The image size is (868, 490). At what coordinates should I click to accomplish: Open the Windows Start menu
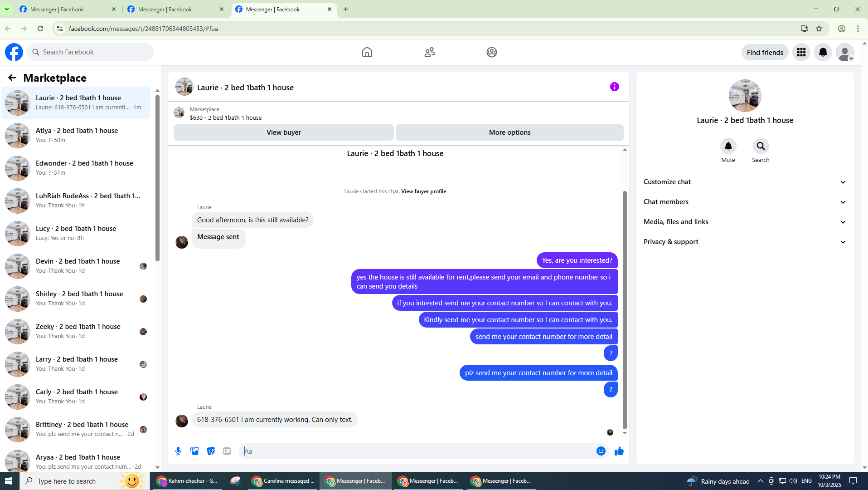[10, 481]
